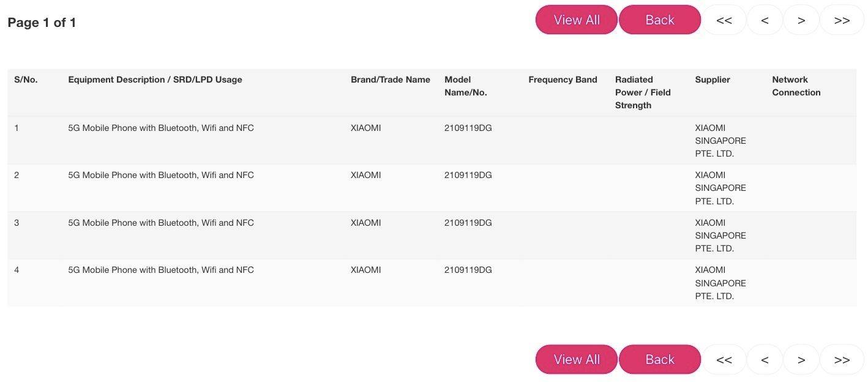Select row 3 equipment description text

(x=161, y=223)
